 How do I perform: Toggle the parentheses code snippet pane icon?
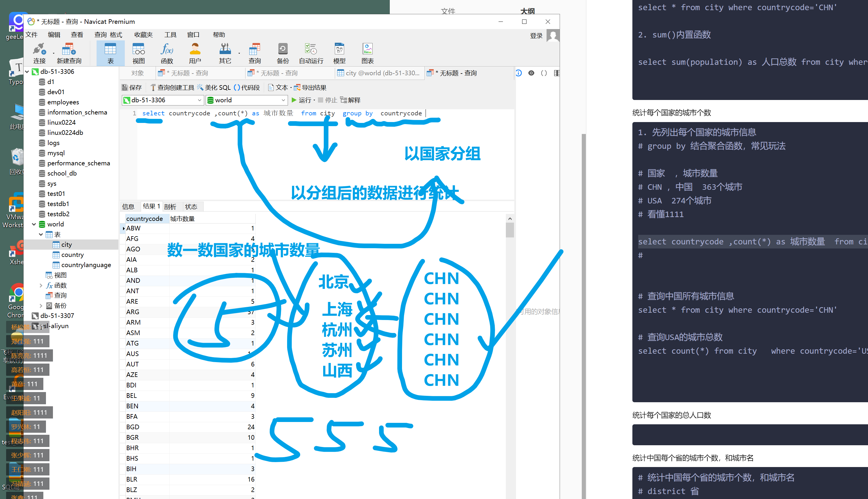(544, 73)
